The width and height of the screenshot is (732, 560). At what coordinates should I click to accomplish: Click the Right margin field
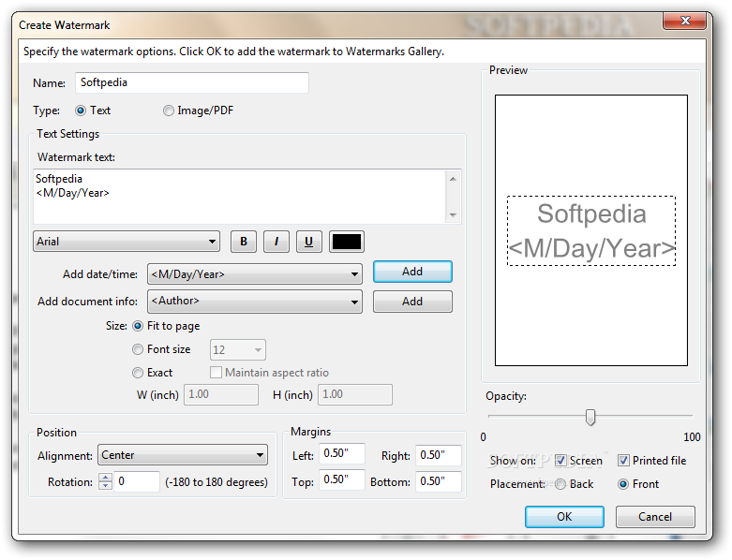point(439,455)
